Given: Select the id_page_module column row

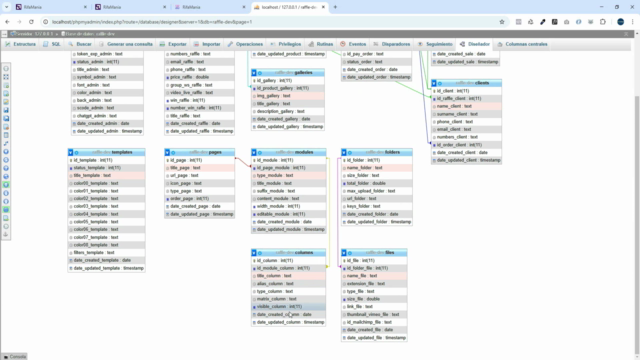Looking at the screenshot, I should click(x=289, y=168).
